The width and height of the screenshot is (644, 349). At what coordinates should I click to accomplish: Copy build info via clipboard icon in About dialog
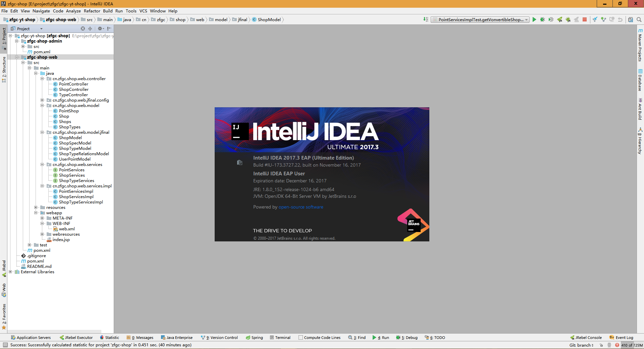tap(239, 162)
